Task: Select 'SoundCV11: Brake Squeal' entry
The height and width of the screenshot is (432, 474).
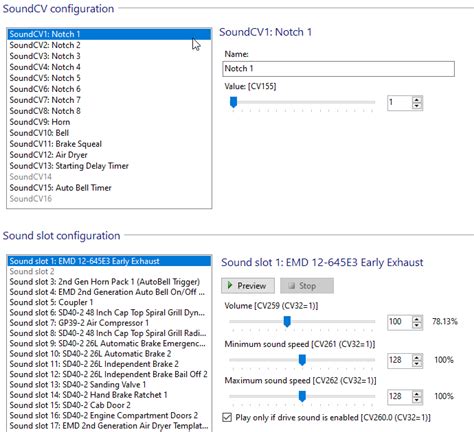Action: point(109,144)
